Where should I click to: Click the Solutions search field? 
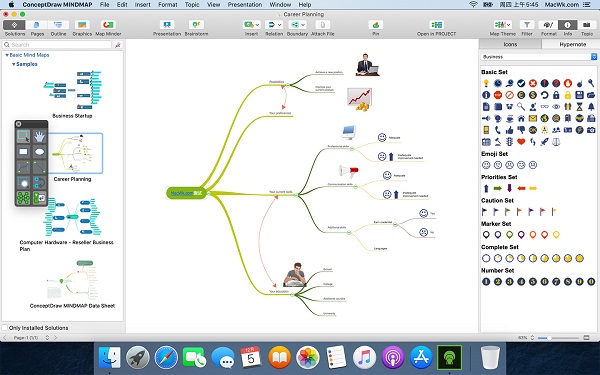pyautogui.click(x=57, y=45)
